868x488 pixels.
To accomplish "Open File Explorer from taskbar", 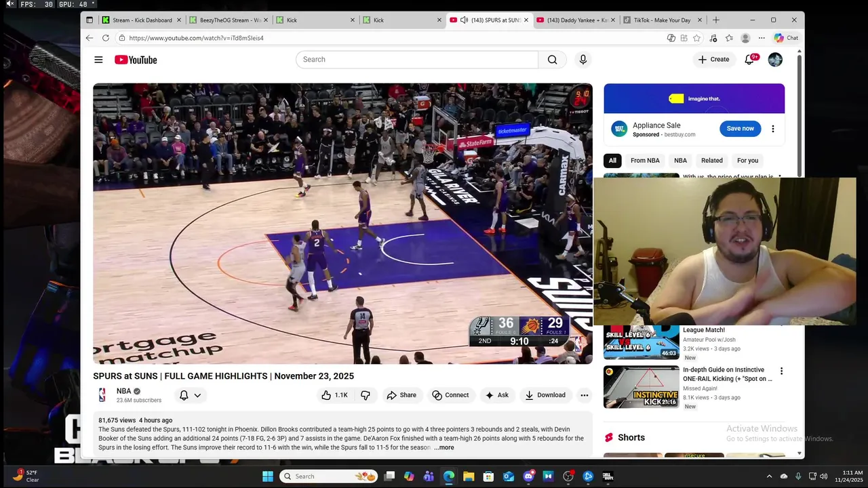I will click(x=469, y=476).
